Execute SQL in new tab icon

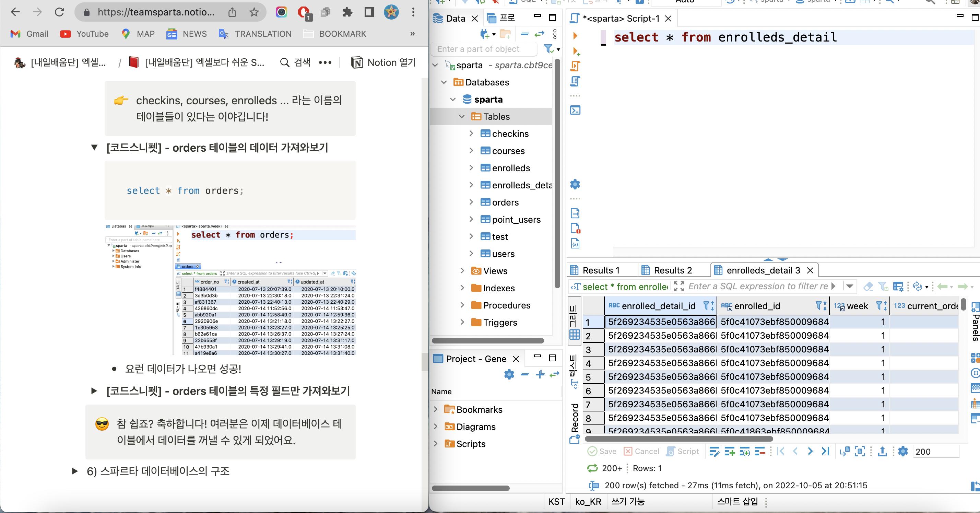(576, 51)
